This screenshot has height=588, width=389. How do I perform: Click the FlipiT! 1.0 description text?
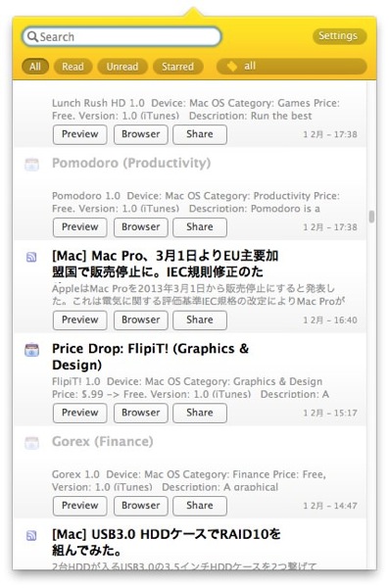coord(190,388)
